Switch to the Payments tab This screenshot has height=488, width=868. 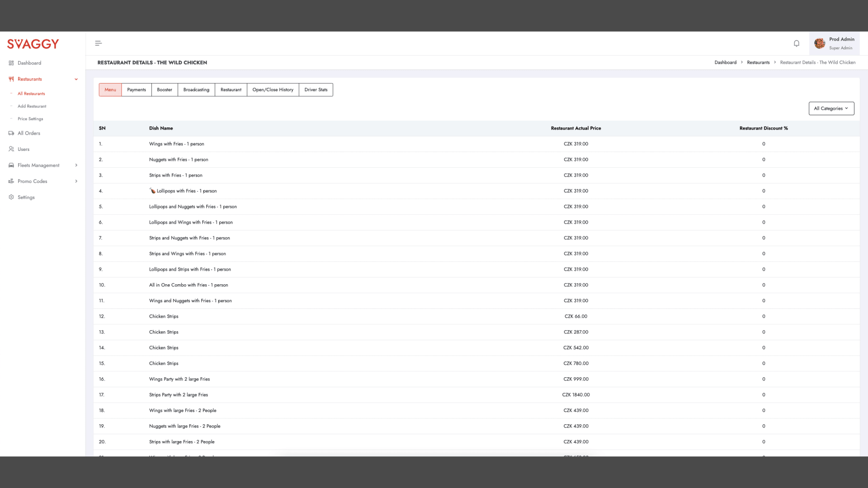[137, 90]
